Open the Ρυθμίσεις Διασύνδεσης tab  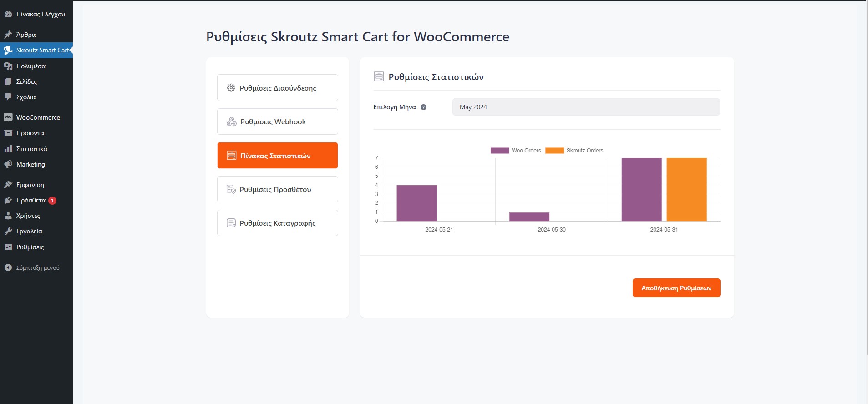[x=277, y=88]
